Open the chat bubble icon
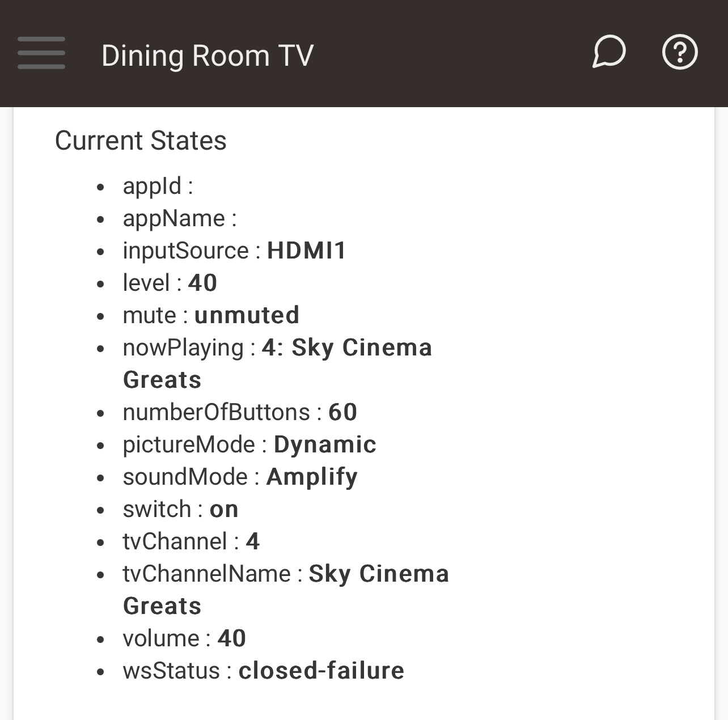The image size is (728, 720). coord(609,52)
